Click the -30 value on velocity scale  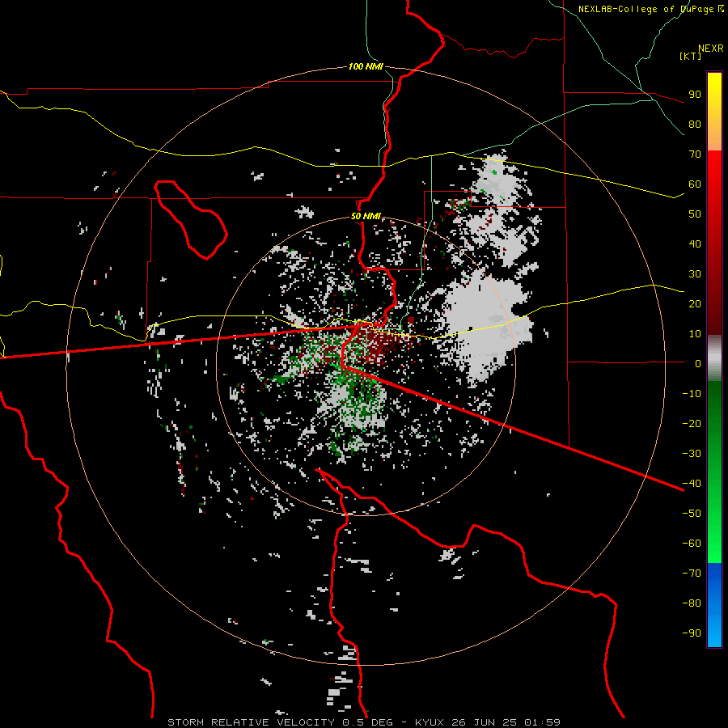692,454
